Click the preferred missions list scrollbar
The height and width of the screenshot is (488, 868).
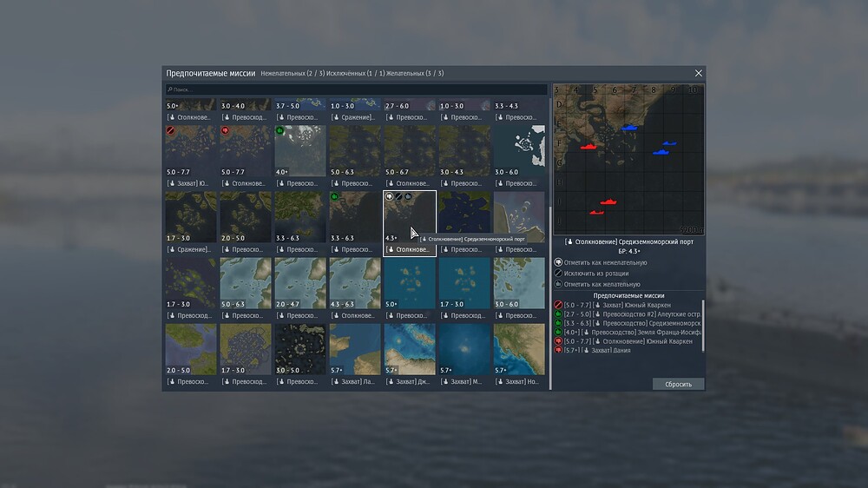point(704,326)
